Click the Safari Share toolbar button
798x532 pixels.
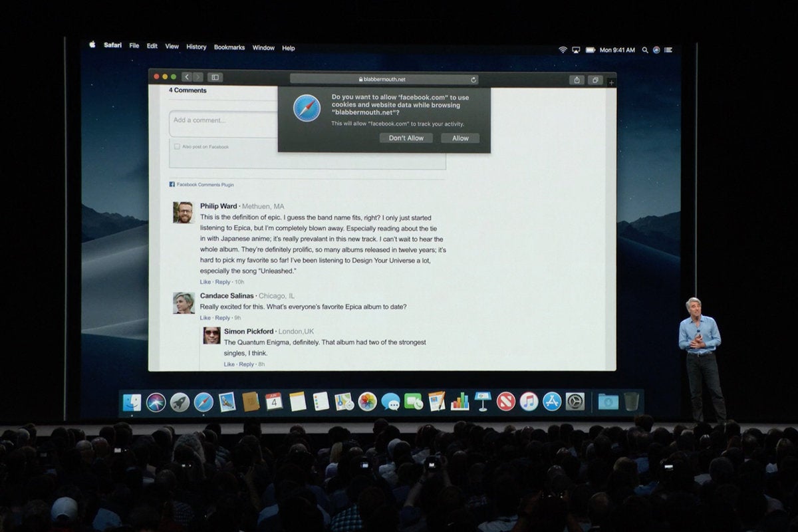(577, 80)
